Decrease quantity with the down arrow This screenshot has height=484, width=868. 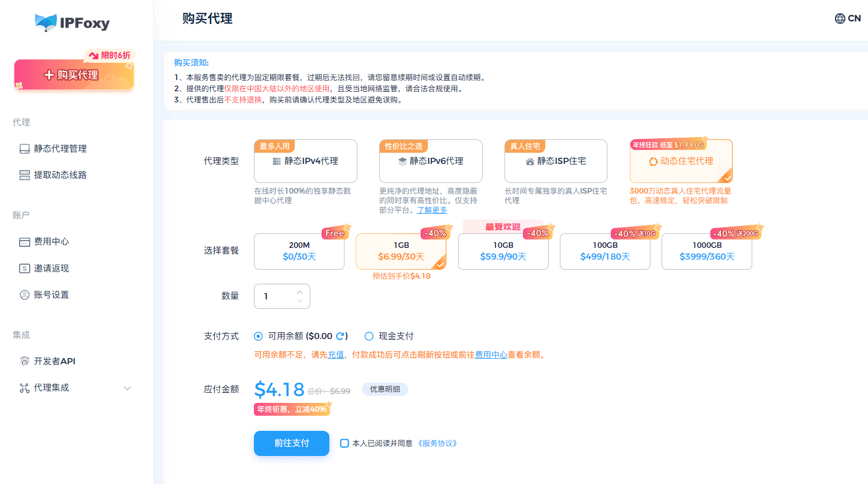pos(300,301)
